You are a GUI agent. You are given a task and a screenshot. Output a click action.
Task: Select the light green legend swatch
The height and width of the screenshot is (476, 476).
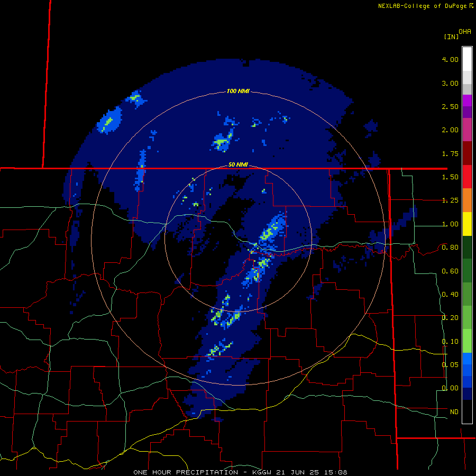tap(467, 341)
